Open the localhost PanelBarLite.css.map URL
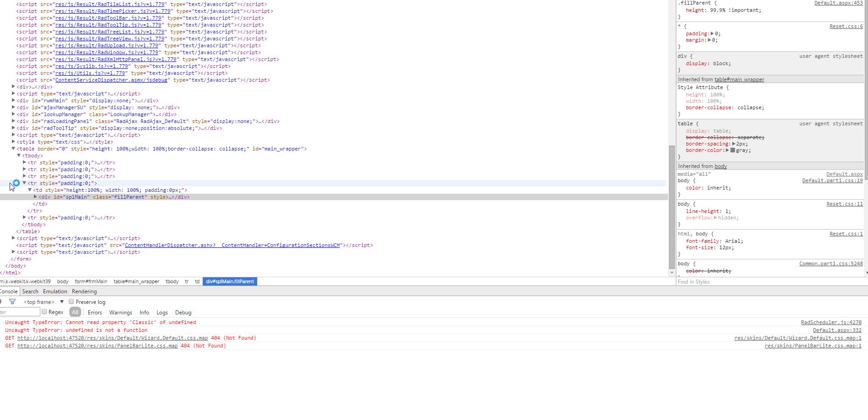Viewport: 868px width, 420px height. coord(97,346)
